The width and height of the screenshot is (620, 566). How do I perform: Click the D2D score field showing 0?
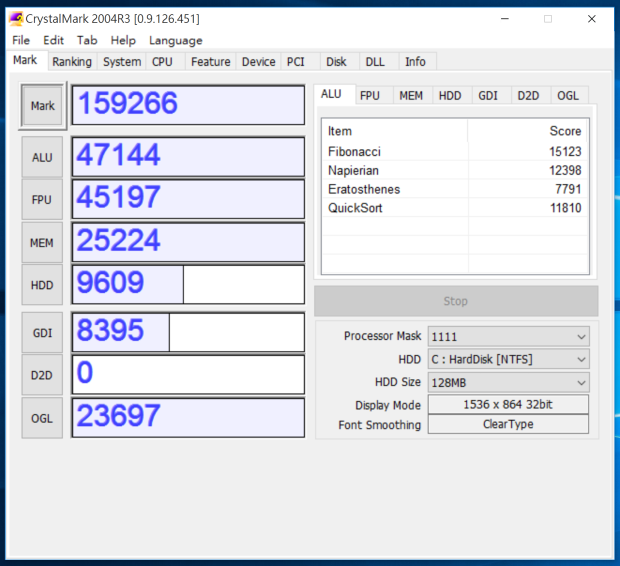click(188, 375)
